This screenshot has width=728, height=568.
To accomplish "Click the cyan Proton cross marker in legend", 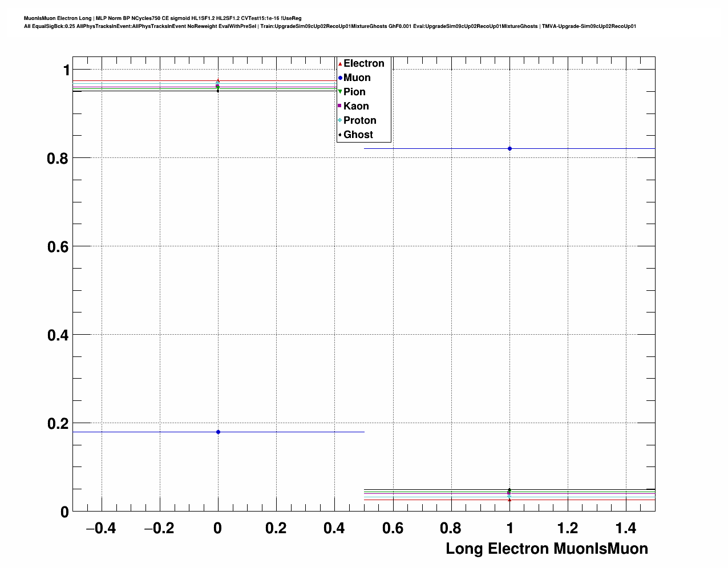I will 340,120.
